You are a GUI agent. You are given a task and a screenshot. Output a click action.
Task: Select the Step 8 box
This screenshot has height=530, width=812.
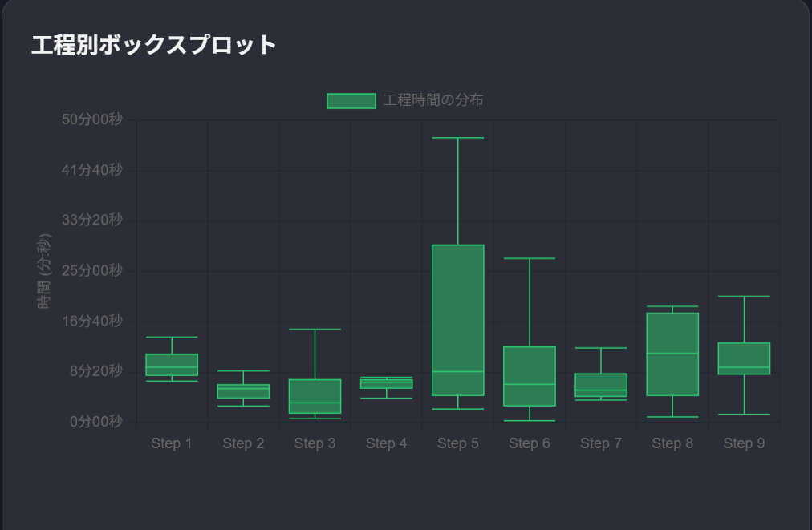672,354
